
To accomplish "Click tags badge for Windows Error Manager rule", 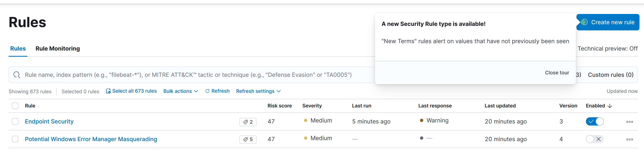I will pyautogui.click(x=248, y=139).
